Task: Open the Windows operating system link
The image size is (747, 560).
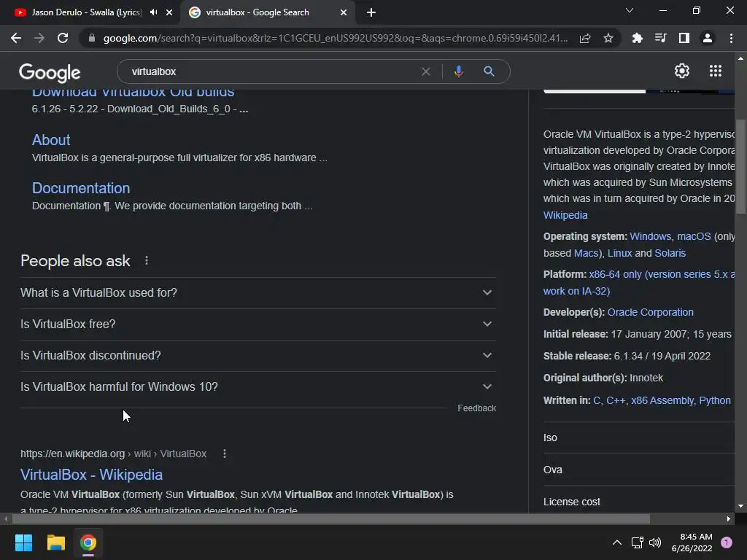Action: coord(650,237)
